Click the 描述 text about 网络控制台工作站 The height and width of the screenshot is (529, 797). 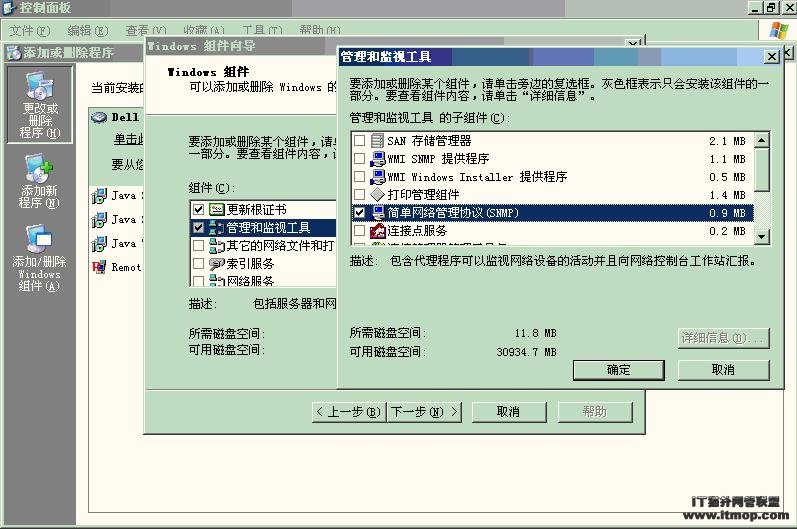coord(573,261)
